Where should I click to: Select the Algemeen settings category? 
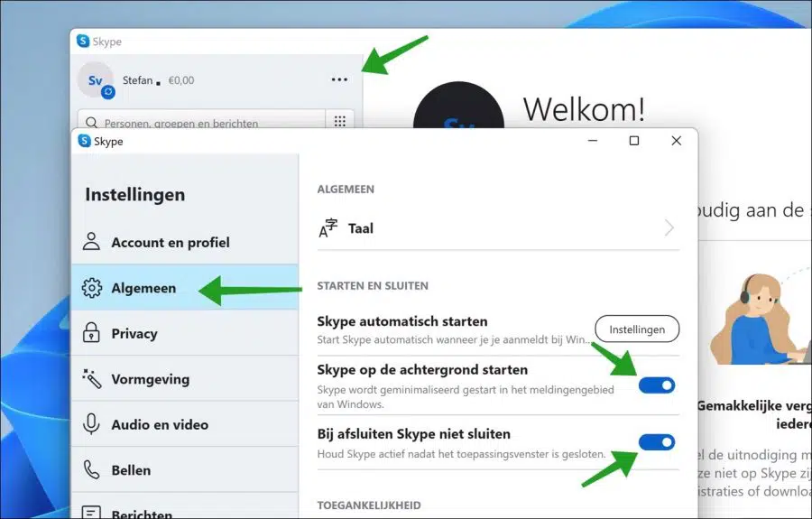tap(185, 287)
